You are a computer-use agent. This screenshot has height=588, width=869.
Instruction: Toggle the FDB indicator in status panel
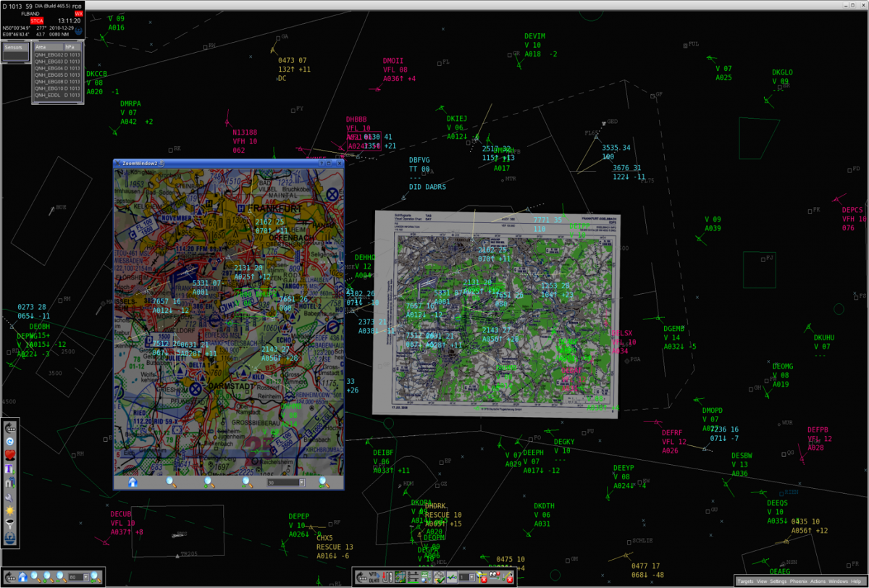(x=77, y=7)
